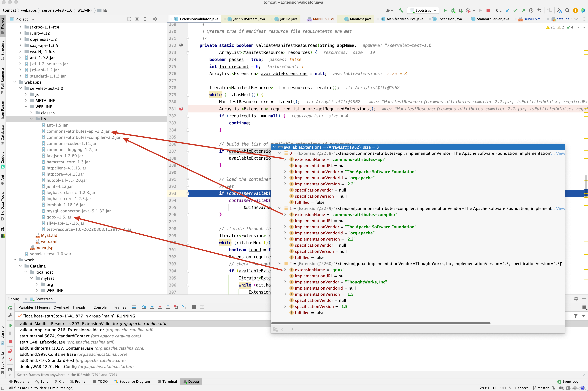Open the Console tab in debug panel
Image resolution: width=588 pixels, height=391 pixels.
pyautogui.click(x=100, y=307)
